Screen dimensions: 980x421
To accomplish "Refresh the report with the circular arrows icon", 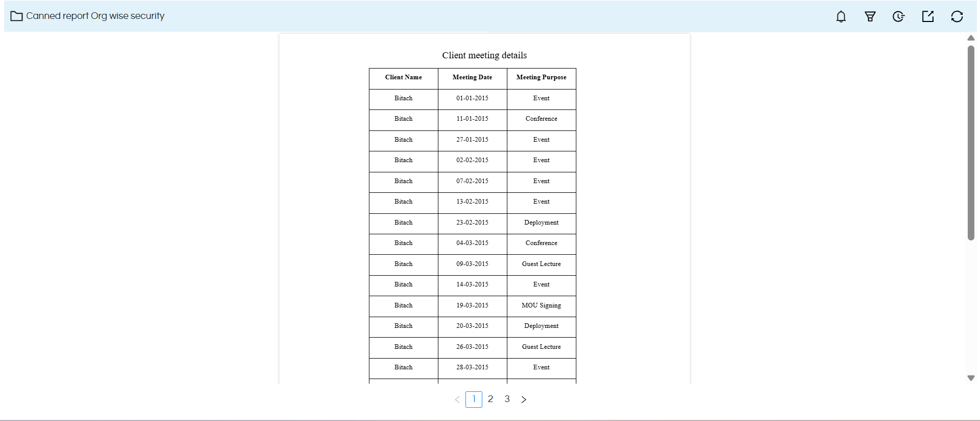I will pos(956,16).
